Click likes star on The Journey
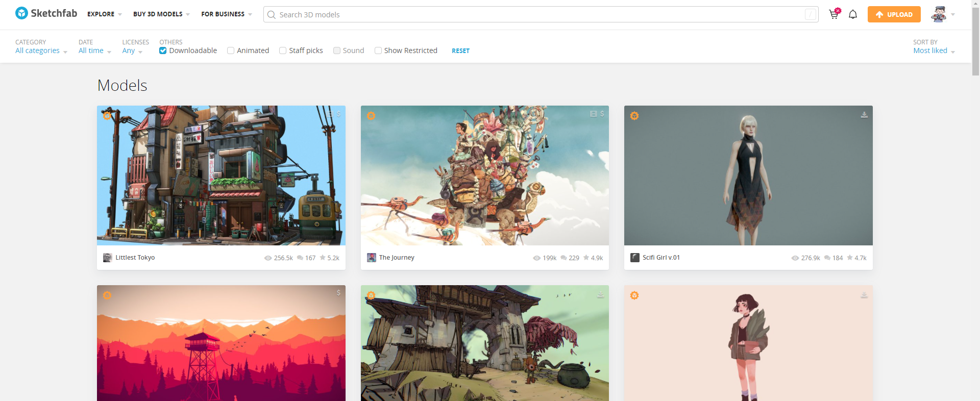The height and width of the screenshot is (401, 980). pyautogui.click(x=586, y=258)
